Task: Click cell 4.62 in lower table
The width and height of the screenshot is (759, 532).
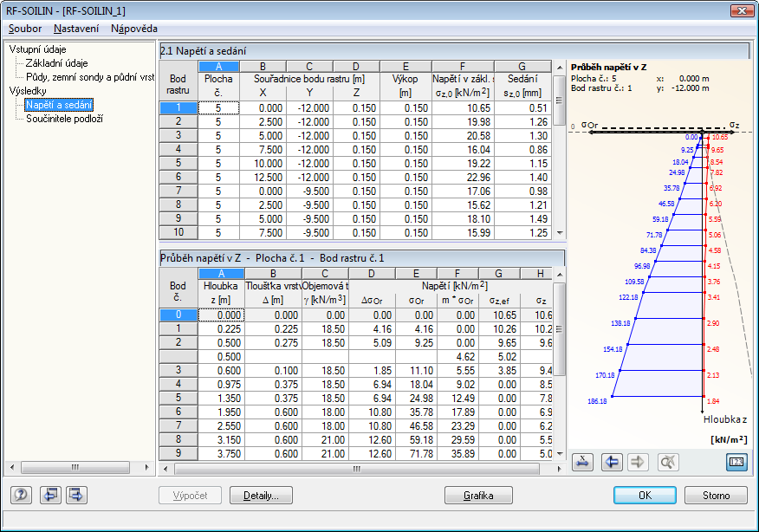Action: [x=457, y=357]
